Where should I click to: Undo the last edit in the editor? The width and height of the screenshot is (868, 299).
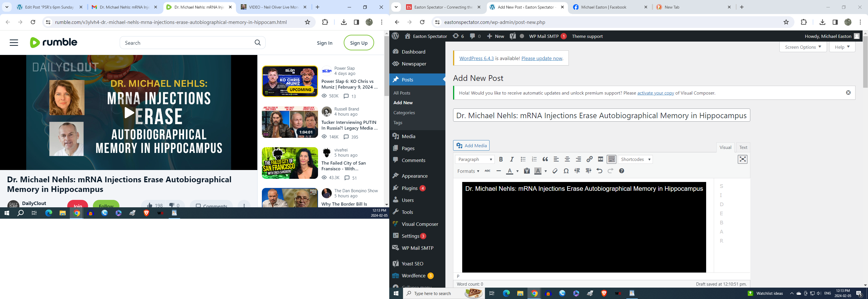599,171
